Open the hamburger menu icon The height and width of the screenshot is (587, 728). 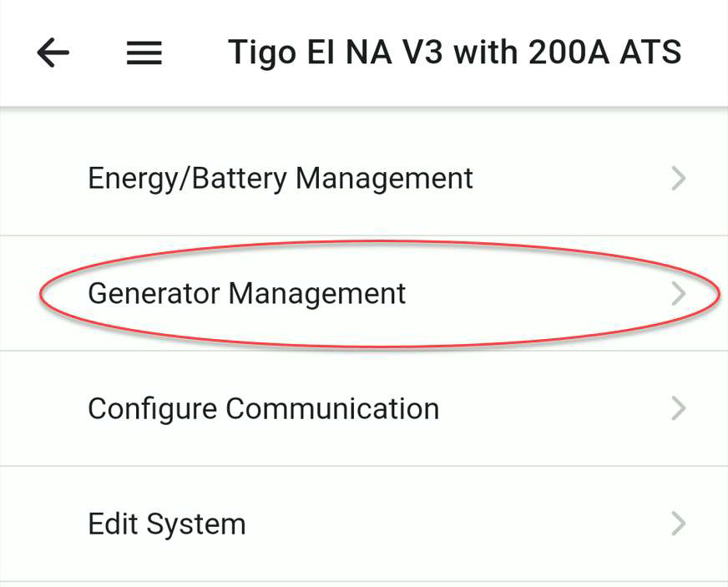point(144,53)
